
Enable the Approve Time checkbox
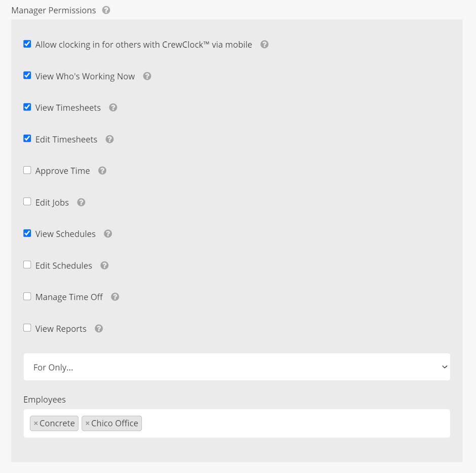[27, 170]
